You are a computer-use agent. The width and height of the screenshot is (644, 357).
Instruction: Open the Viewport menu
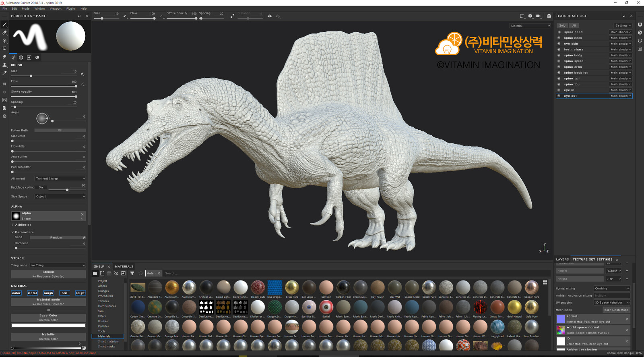(56, 8)
